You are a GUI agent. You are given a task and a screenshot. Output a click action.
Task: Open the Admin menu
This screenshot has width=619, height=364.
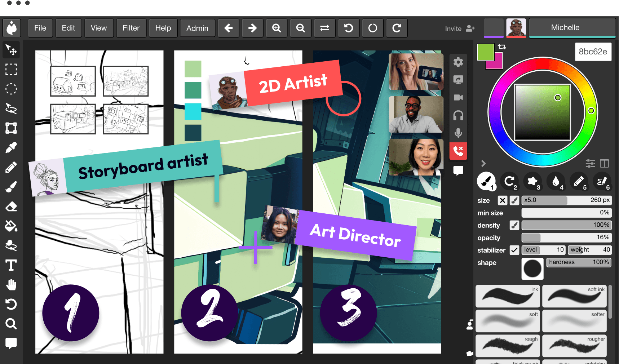pyautogui.click(x=197, y=28)
